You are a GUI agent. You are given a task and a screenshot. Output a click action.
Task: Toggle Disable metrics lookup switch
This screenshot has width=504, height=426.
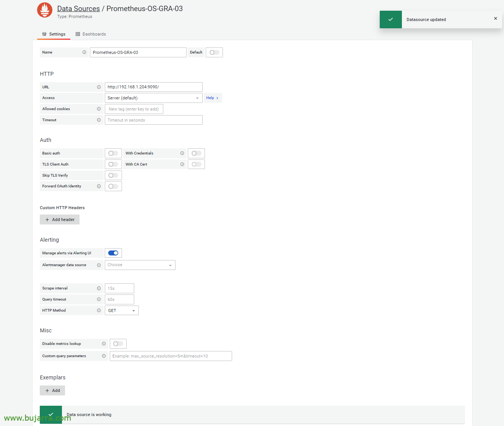118,344
